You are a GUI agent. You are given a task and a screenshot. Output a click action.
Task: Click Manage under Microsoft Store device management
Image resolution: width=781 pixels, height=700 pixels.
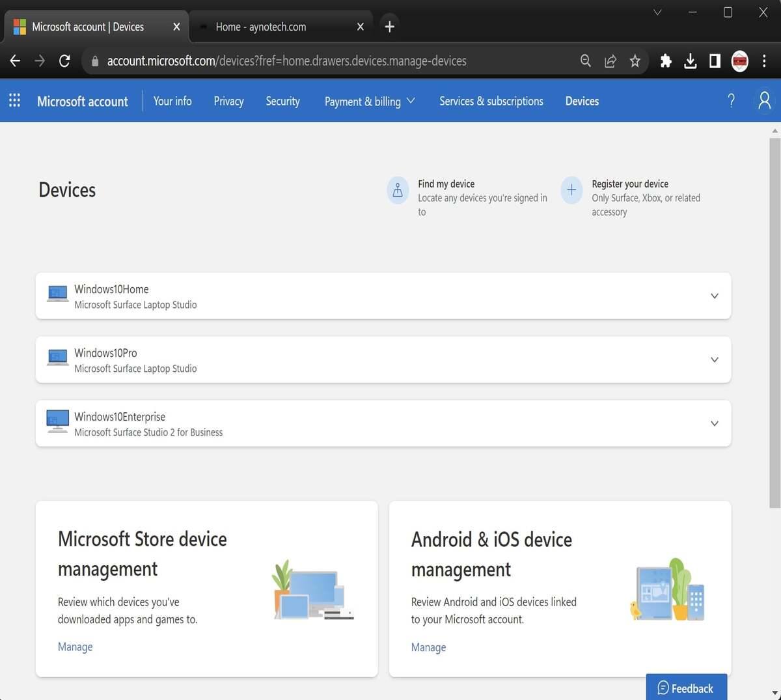tap(75, 647)
